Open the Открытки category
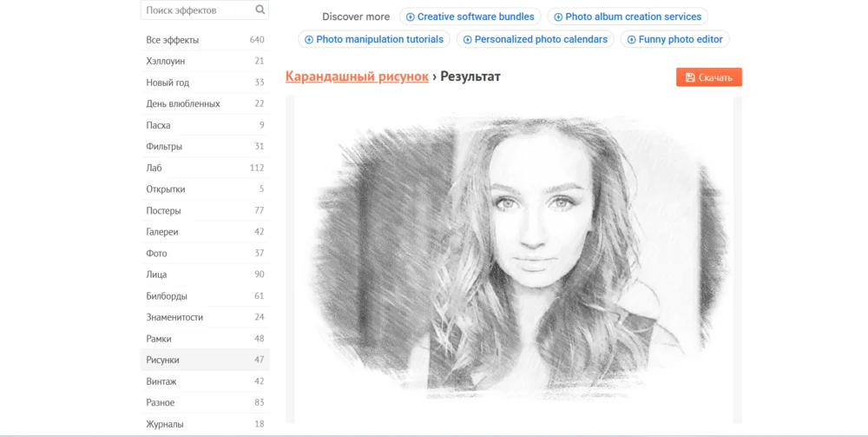This screenshot has height=437, width=868. pyautogui.click(x=166, y=189)
